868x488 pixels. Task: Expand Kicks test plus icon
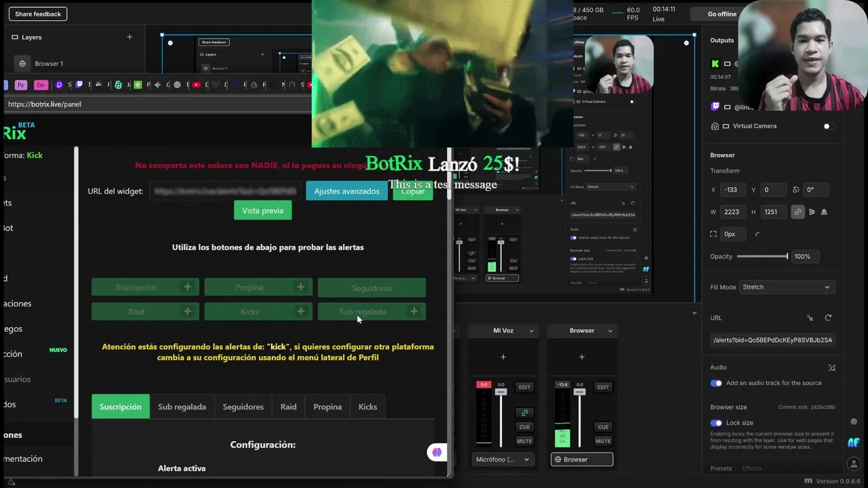point(300,311)
